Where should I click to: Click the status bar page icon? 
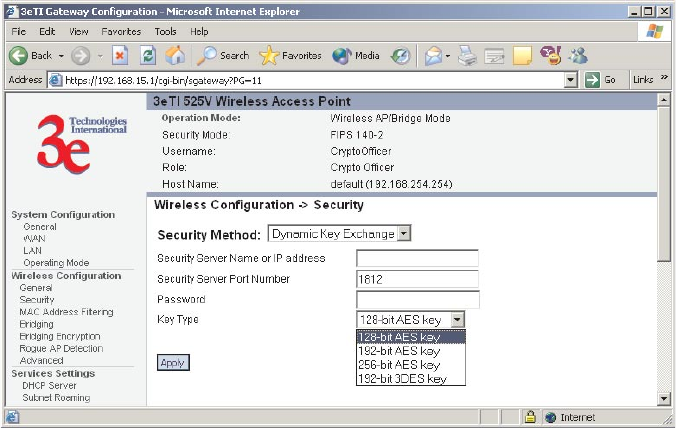coord(12,417)
